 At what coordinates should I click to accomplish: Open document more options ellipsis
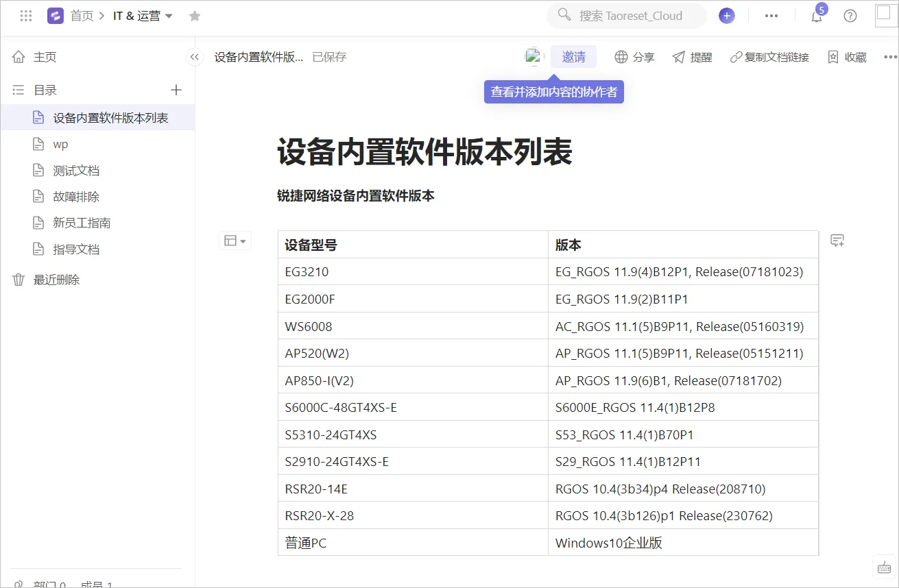point(890,57)
